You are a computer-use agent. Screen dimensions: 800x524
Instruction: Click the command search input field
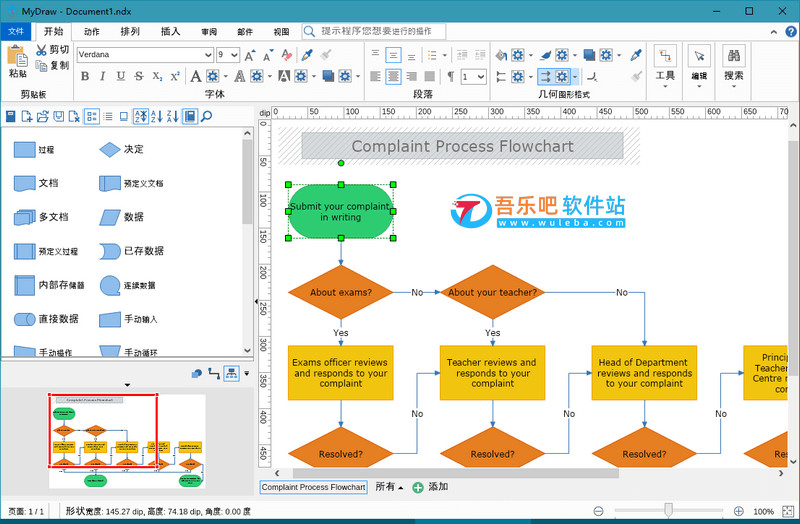[374, 32]
